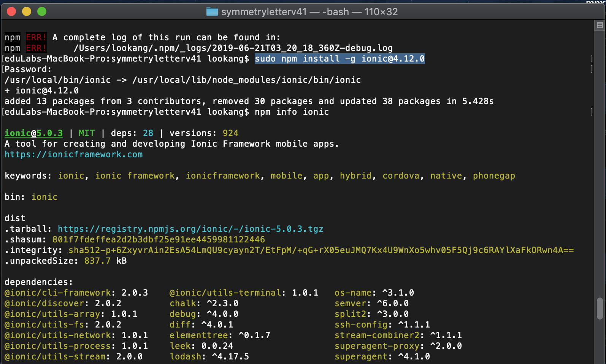Click the 'MIT' license text
The image size is (606, 364).
87,133
